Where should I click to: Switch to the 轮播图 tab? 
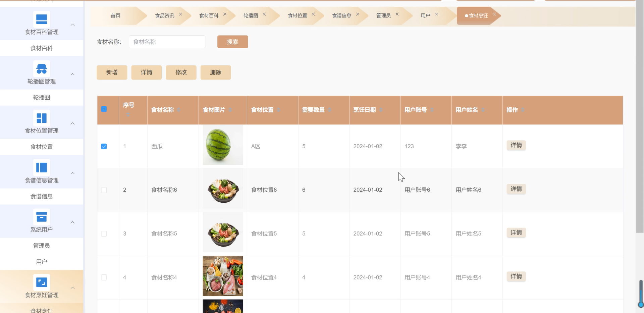point(251,15)
